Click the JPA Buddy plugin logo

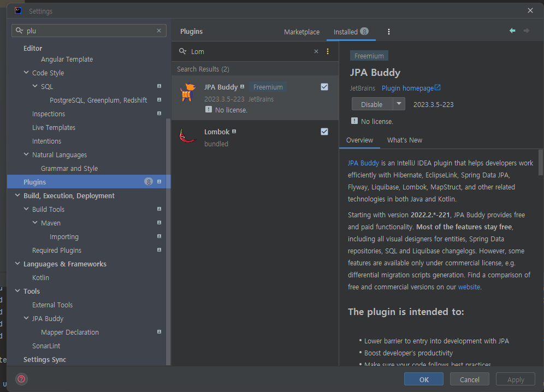tap(188, 92)
